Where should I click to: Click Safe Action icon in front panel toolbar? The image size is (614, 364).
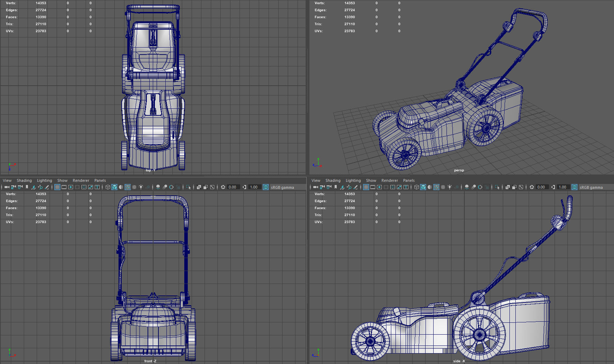click(91, 187)
